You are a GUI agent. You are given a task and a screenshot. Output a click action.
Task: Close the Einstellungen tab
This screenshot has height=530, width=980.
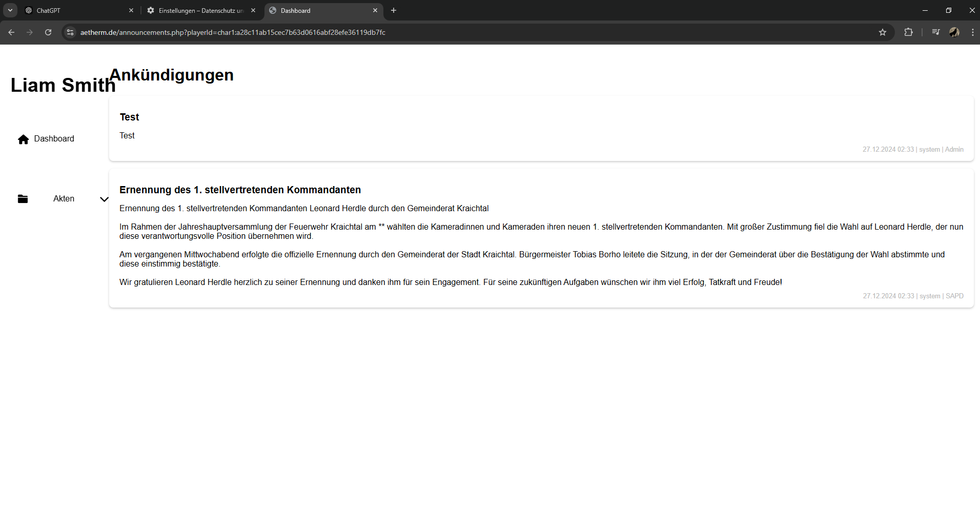coord(253,10)
